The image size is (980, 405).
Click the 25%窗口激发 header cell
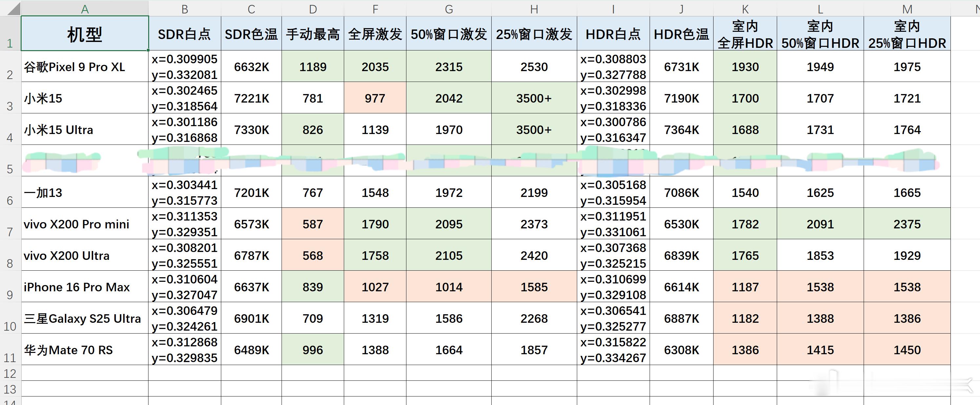[x=534, y=33]
